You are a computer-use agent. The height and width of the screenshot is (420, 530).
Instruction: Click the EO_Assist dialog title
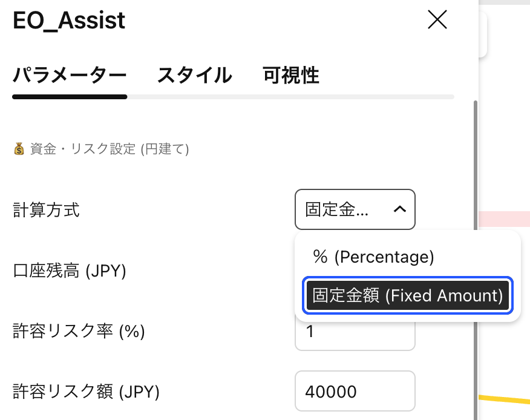pyautogui.click(x=69, y=21)
